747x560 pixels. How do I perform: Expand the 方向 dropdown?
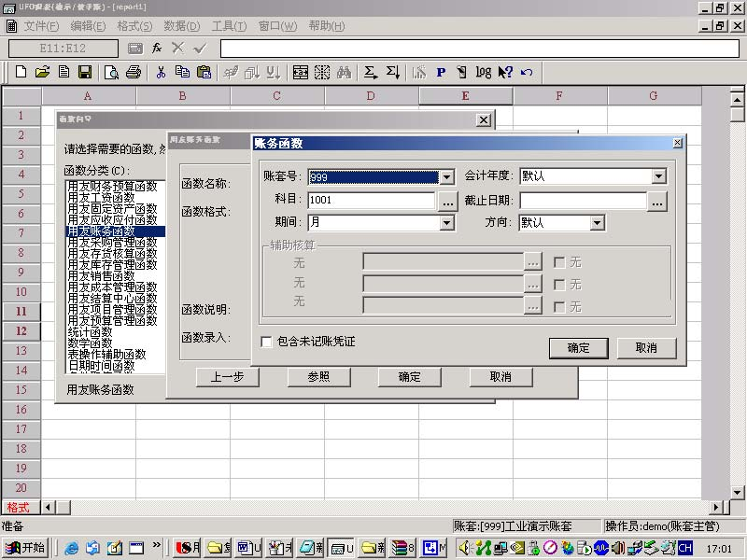tap(598, 222)
